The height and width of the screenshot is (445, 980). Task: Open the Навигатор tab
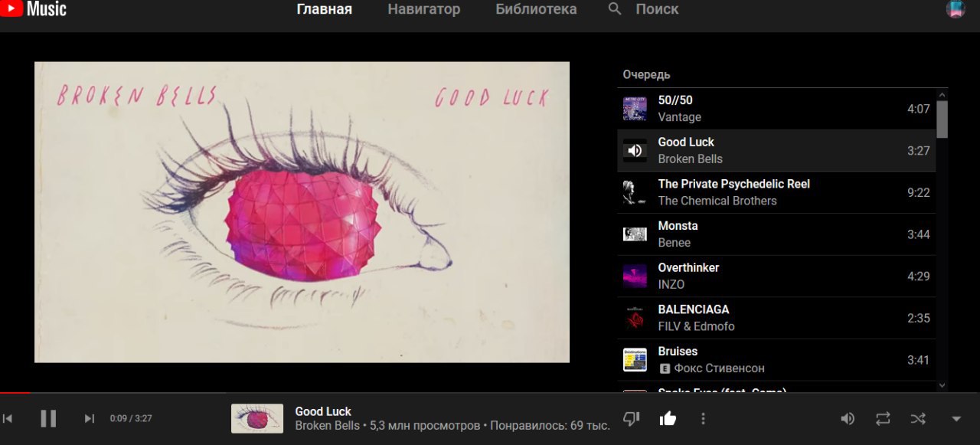click(424, 9)
